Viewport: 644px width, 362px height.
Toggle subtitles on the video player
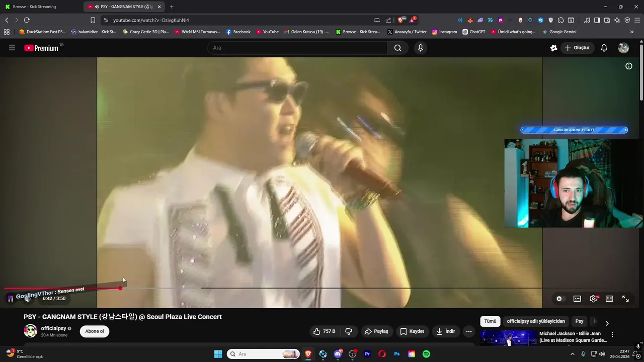[x=577, y=299]
